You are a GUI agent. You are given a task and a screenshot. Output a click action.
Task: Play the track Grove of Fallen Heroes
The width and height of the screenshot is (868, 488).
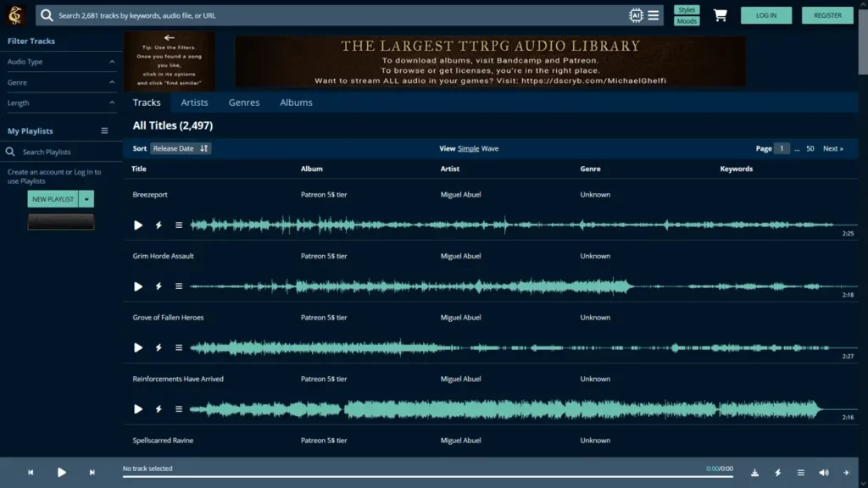[x=137, y=347]
